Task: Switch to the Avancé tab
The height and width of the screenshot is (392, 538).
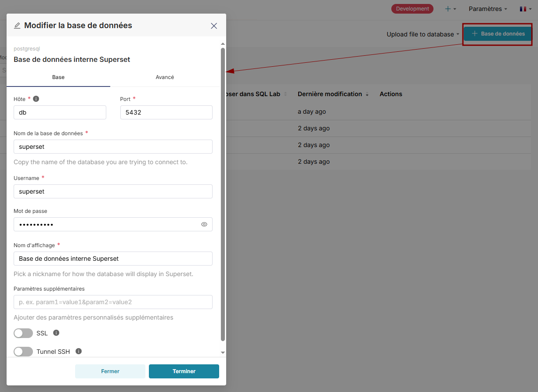Action: point(165,77)
